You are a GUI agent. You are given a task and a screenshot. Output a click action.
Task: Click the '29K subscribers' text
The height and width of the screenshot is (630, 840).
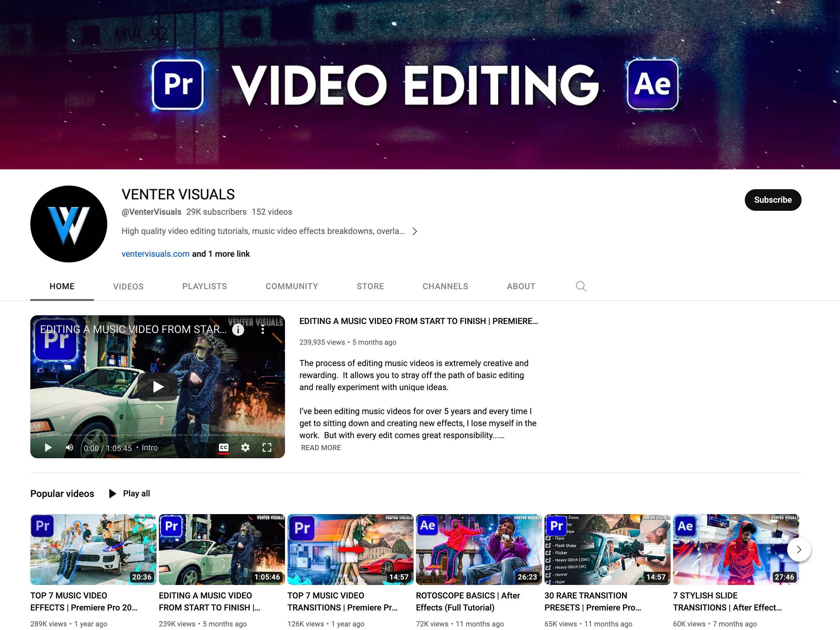click(x=217, y=212)
